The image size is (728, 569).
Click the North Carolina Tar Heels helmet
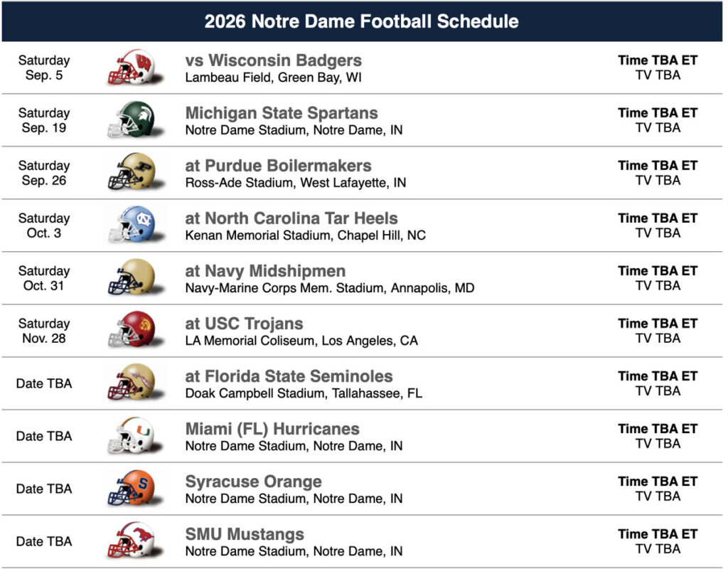click(132, 225)
